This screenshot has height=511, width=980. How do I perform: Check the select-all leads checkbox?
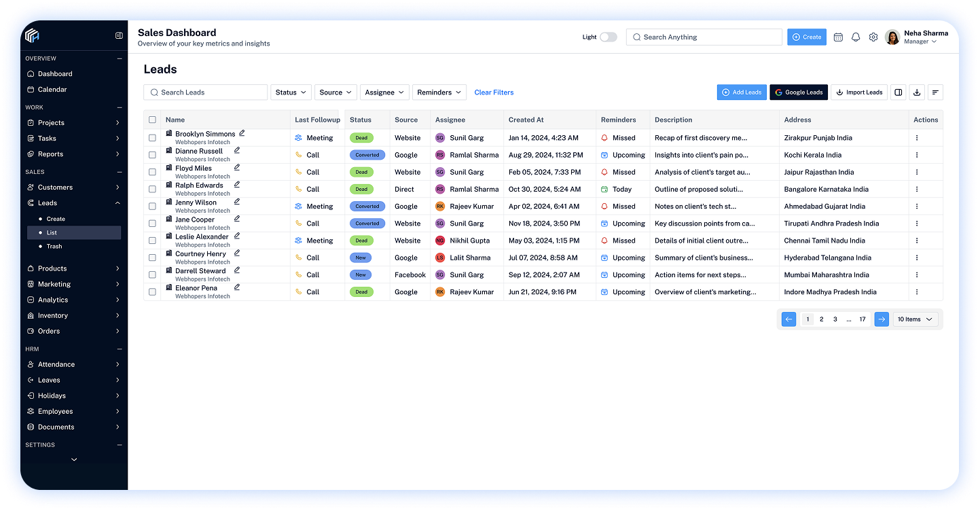tap(152, 120)
